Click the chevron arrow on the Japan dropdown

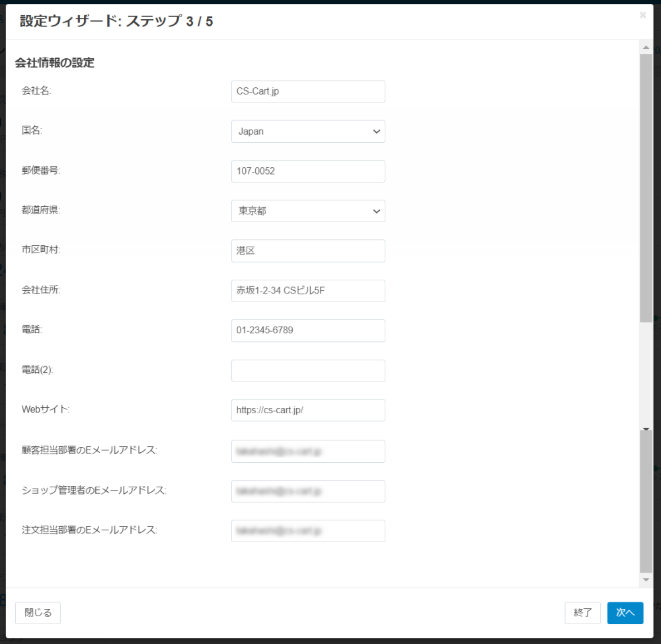[377, 132]
